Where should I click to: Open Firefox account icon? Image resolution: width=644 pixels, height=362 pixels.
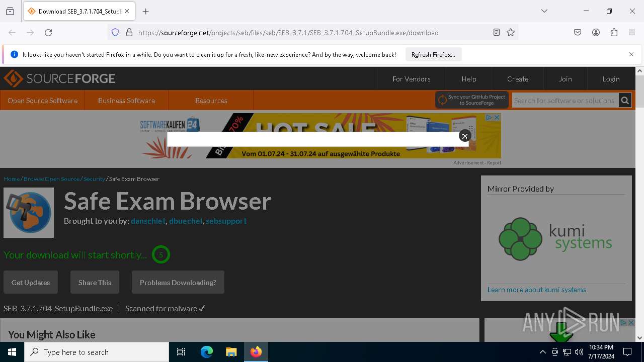tap(596, 33)
